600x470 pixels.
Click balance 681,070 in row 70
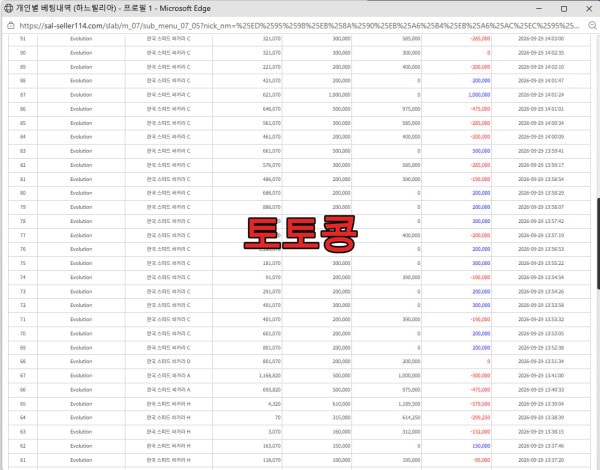tap(272, 334)
